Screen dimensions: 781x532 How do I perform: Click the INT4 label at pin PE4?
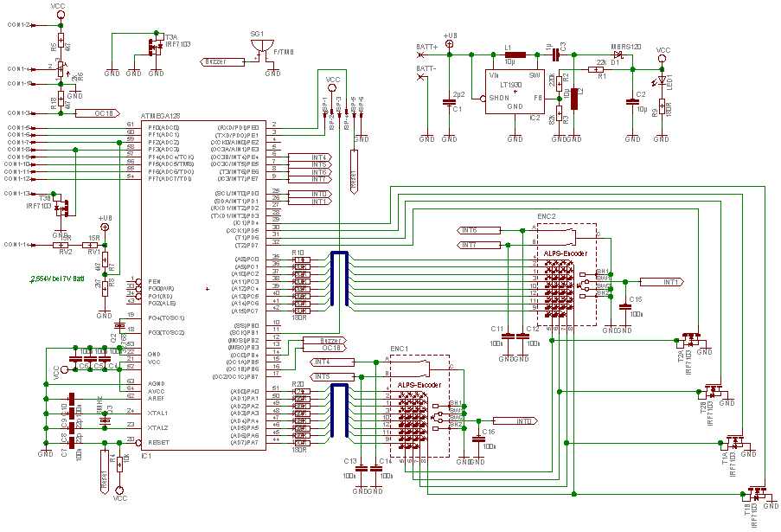click(x=310, y=157)
